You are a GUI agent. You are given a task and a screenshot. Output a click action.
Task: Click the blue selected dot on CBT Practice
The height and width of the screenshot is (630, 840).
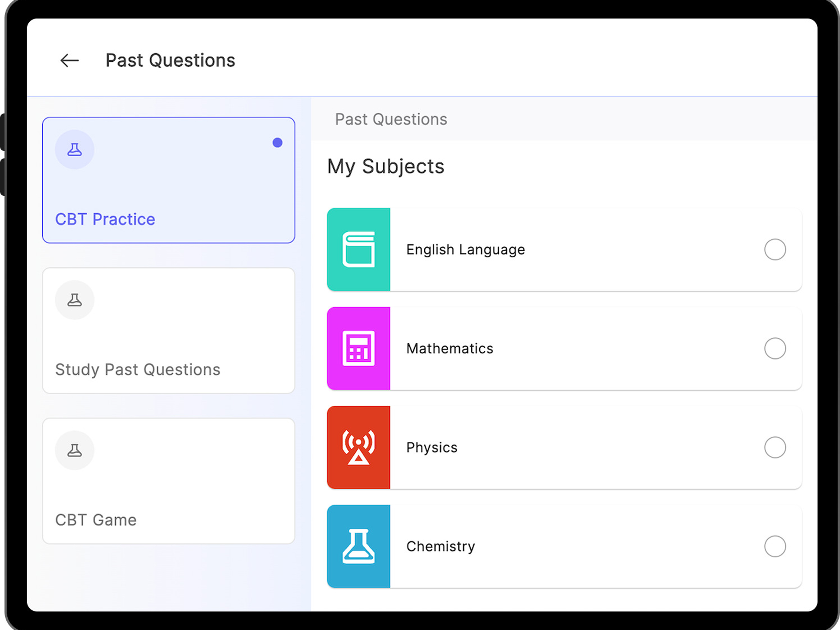pyautogui.click(x=277, y=143)
